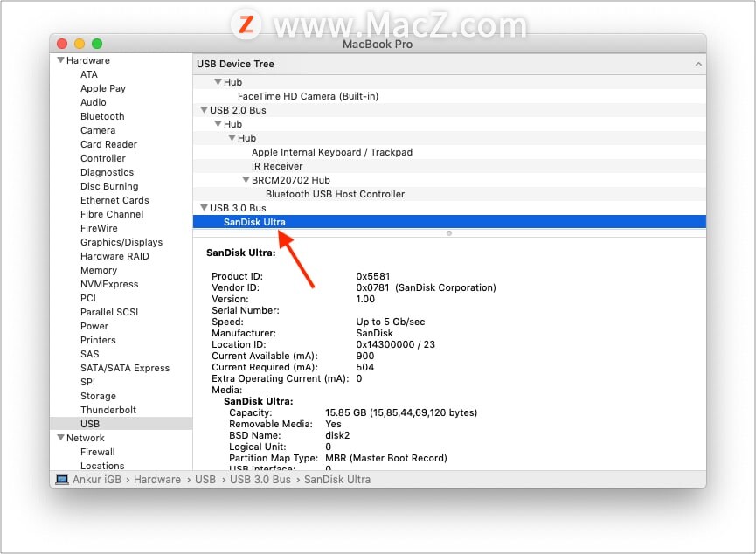Select SATA/SATA Express in the sidebar
The height and width of the screenshot is (554, 756).
pos(125,368)
